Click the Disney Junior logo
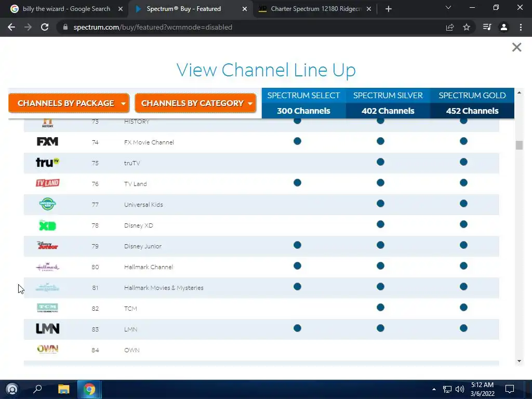Screen dimensions: 532x399 (47, 246)
